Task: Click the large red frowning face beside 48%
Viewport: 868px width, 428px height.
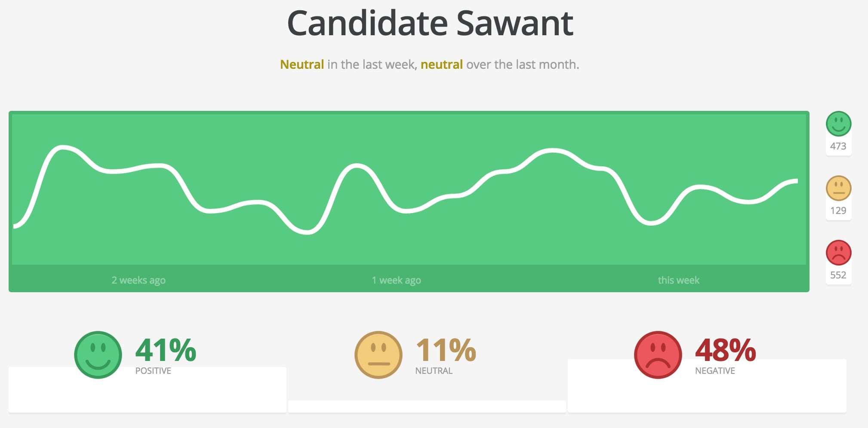Action: [658, 355]
